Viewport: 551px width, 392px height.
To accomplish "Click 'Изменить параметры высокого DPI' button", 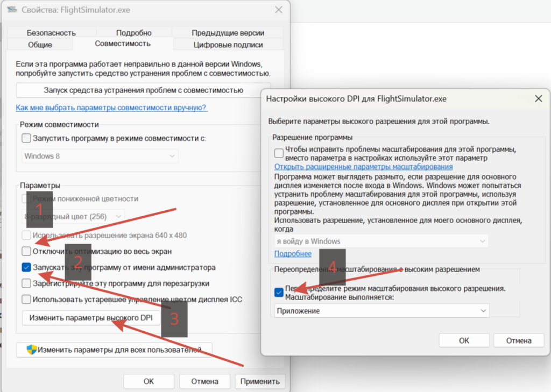I will pyautogui.click(x=91, y=318).
